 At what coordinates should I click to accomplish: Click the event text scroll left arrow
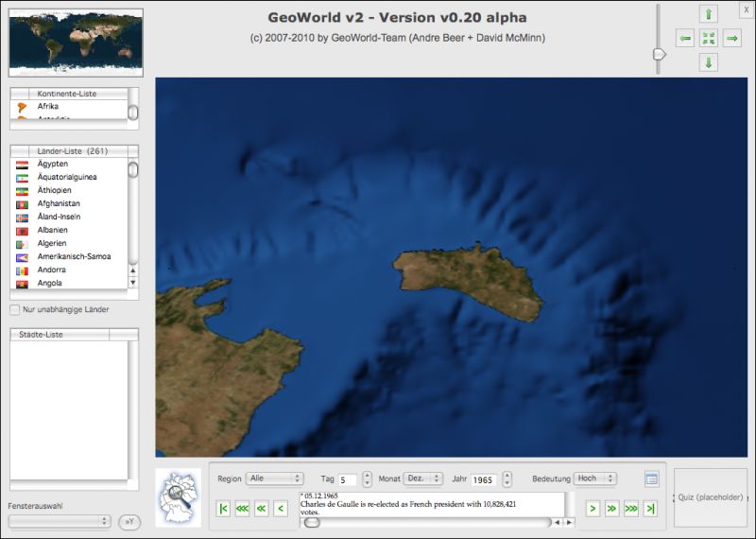coord(558,523)
